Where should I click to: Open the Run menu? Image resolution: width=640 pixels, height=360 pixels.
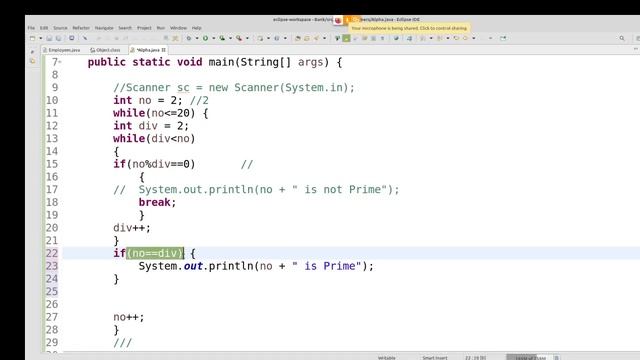coord(161,28)
